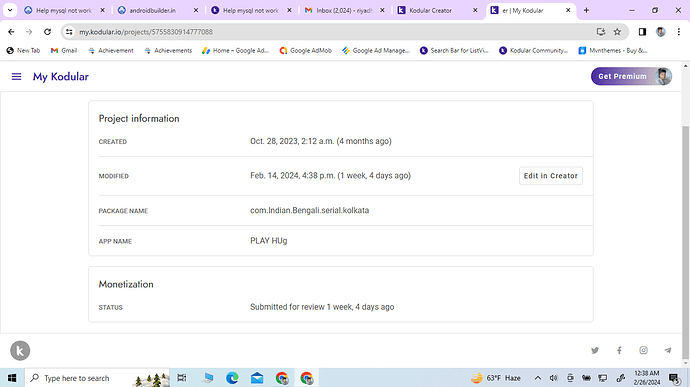
Task: Close the androidbuilder.in tab
Action: (x=196, y=10)
